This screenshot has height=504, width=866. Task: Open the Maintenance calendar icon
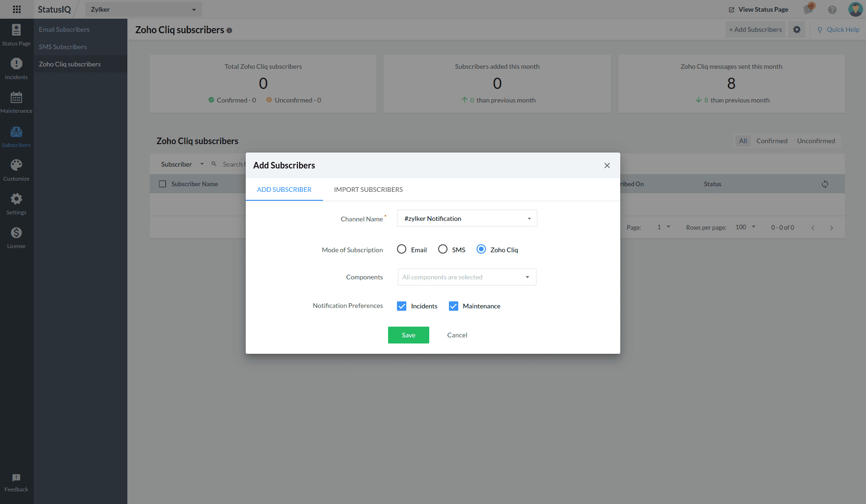[16, 97]
